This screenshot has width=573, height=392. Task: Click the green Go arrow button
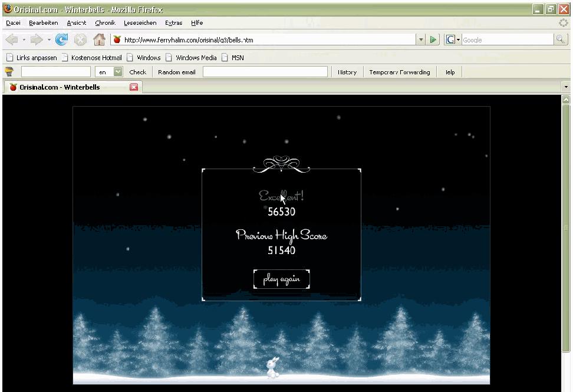(x=433, y=39)
